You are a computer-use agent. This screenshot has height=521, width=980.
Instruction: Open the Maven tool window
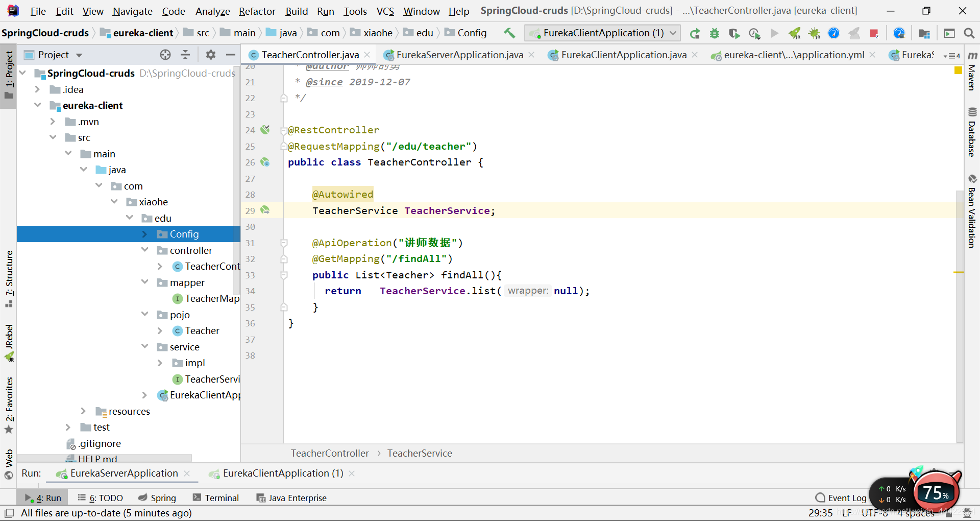click(x=972, y=70)
